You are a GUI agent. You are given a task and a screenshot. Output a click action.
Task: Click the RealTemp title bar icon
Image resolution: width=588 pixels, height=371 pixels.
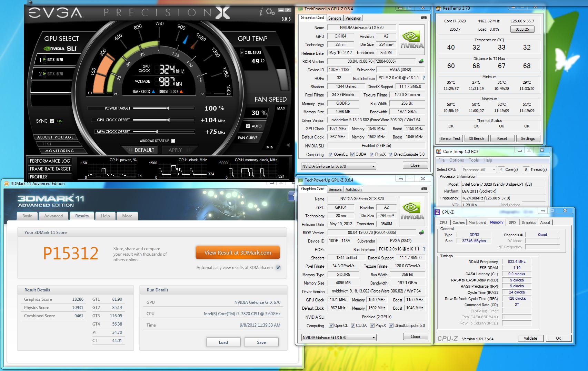pos(438,8)
